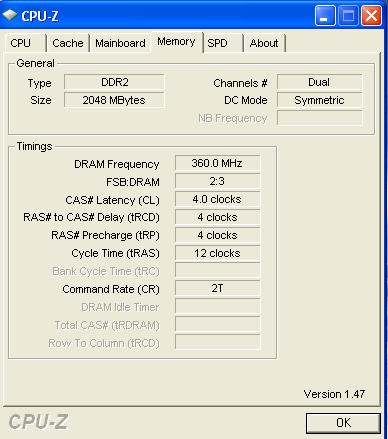Click the OK button

[343, 423]
